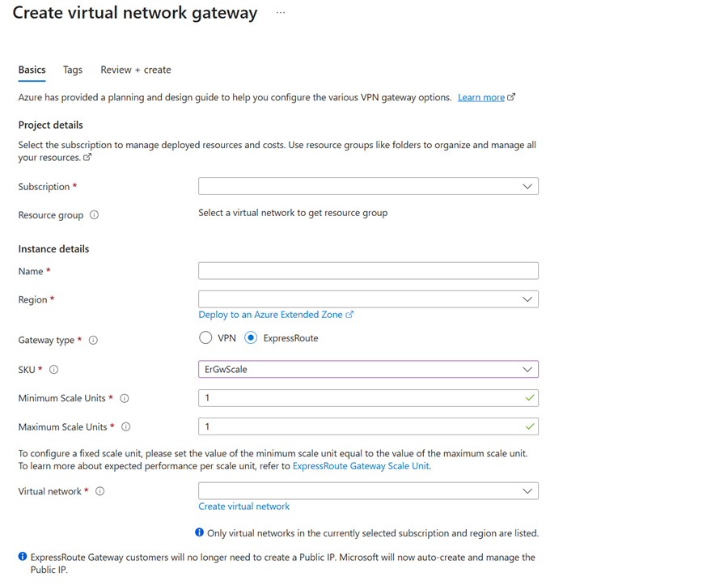Viewport: 728px width, 585px height.
Task: Switch to the Tags tab
Action: point(72,70)
